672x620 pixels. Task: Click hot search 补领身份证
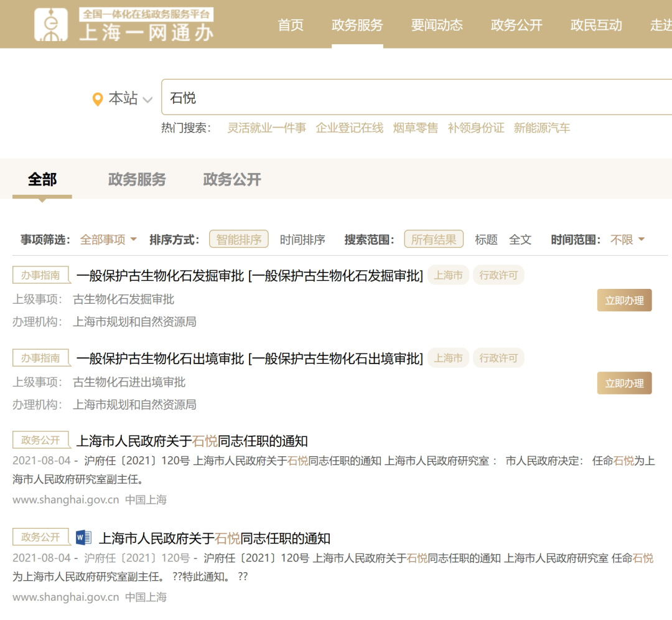click(x=476, y=128)
